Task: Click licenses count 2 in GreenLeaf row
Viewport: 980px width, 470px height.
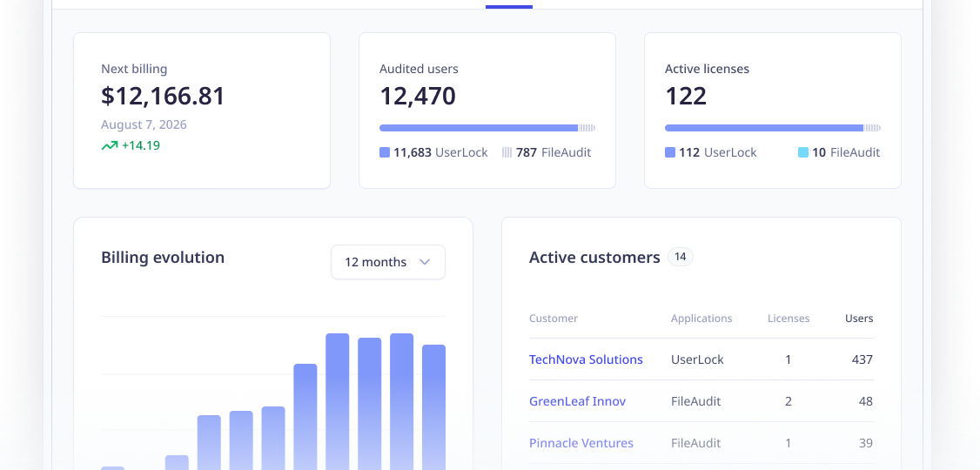Action: tap(789, 401)
